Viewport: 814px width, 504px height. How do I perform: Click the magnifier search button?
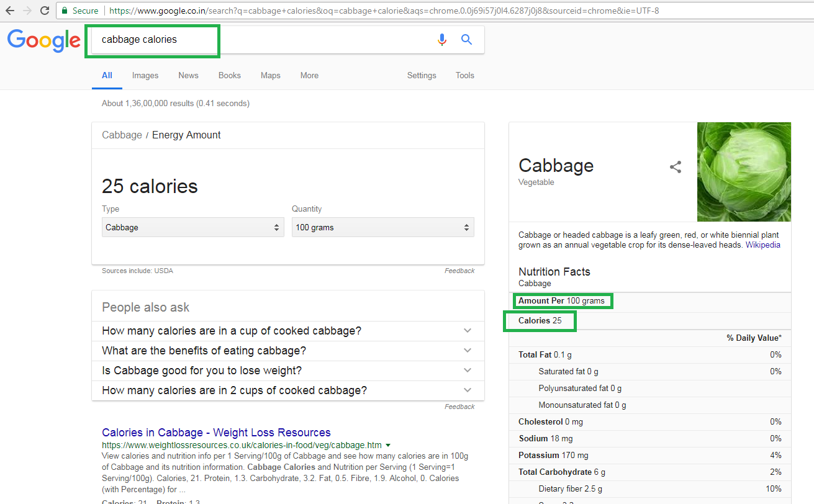[x=466, y=40]
